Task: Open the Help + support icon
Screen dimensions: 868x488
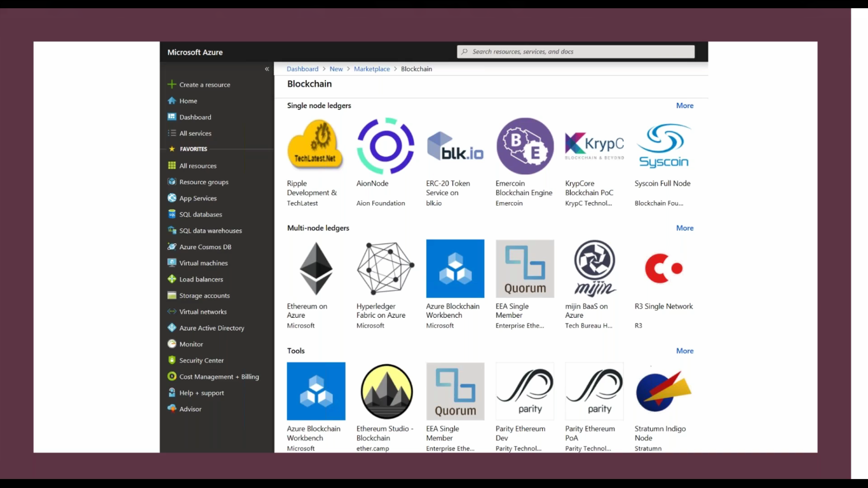Action: tap(172, 393)
